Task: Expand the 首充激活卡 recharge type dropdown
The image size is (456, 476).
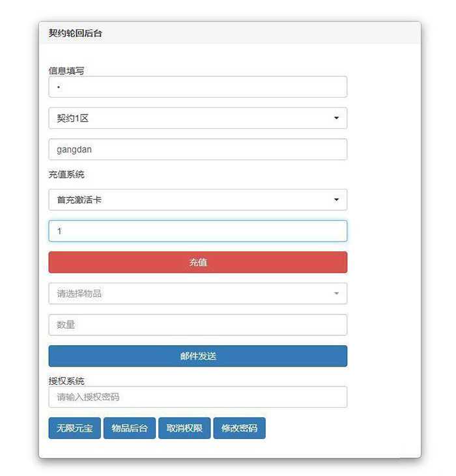Action: click(197, 200)
